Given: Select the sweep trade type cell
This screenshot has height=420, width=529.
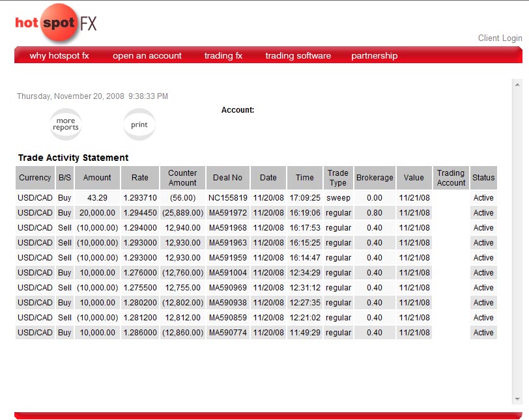Looking at the screenshot, I should (x=338, y=198).
